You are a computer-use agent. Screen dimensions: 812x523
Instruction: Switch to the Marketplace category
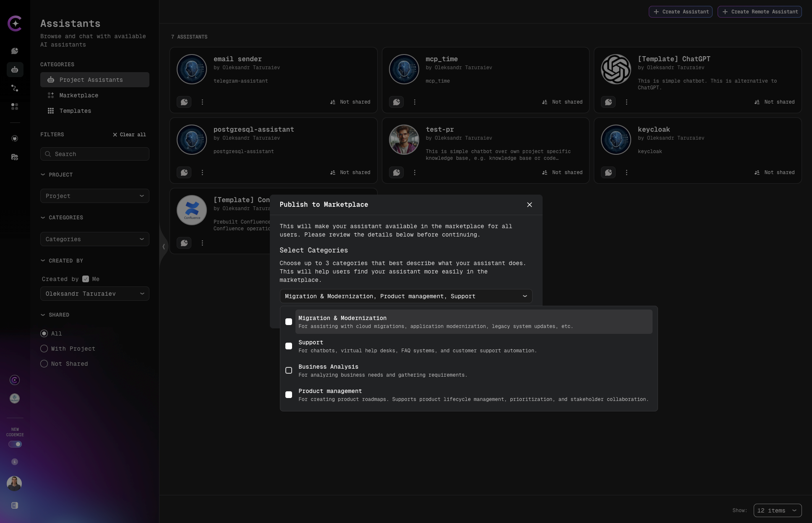point(78,95)
